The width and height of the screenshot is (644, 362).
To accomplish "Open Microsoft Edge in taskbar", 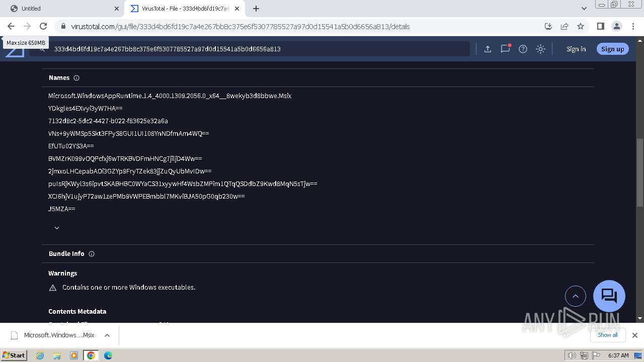I will (x=108, y=355).
